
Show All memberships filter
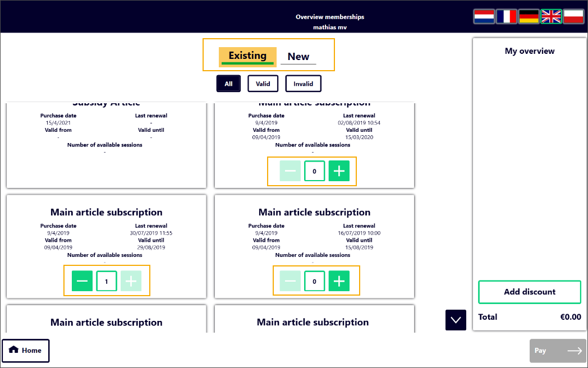[228, 84]
